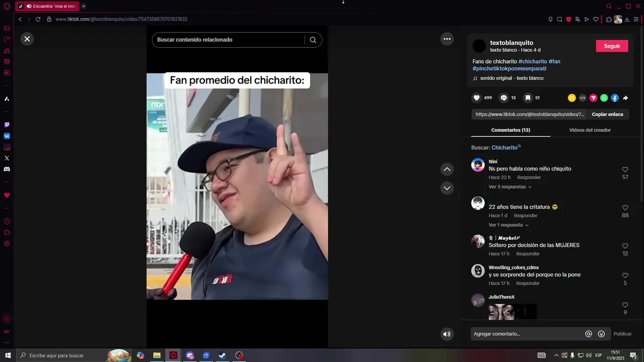Expand Ver 3 respuestas under Nini's comment

[x=510, y=187]
